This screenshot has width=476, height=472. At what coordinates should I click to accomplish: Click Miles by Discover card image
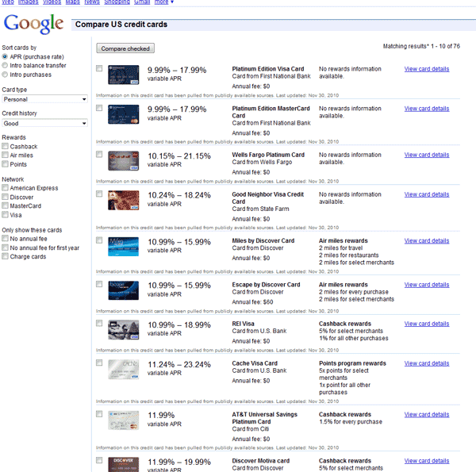(124, 247)
